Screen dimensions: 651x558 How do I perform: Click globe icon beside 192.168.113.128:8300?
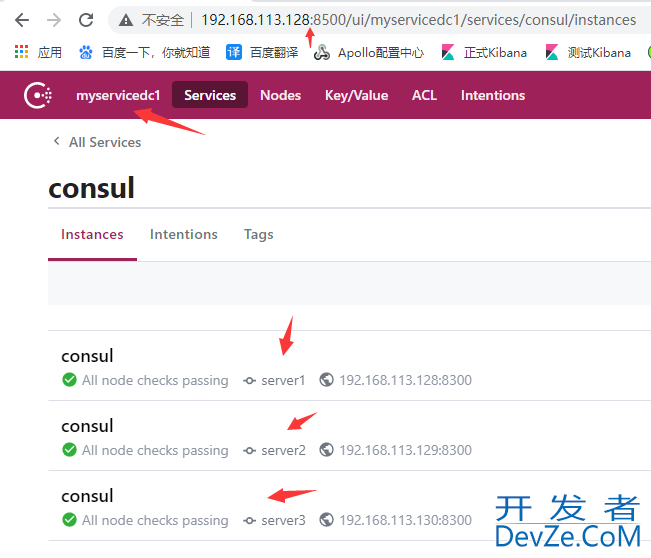(x=326, y=379)
